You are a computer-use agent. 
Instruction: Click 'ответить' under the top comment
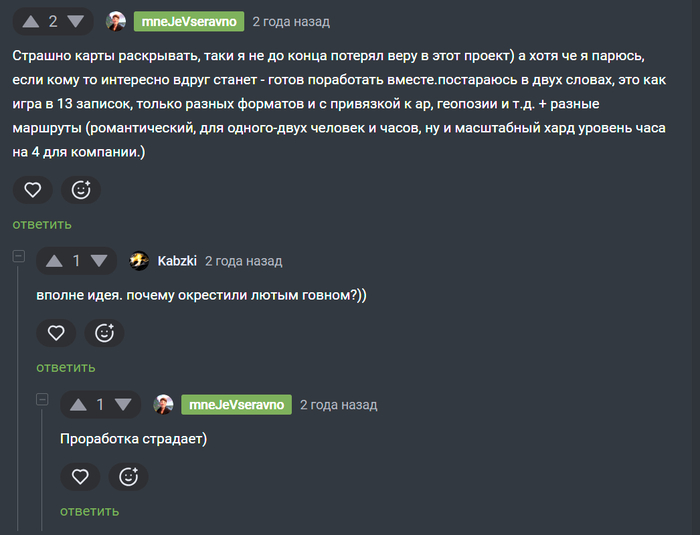(42, 224)
